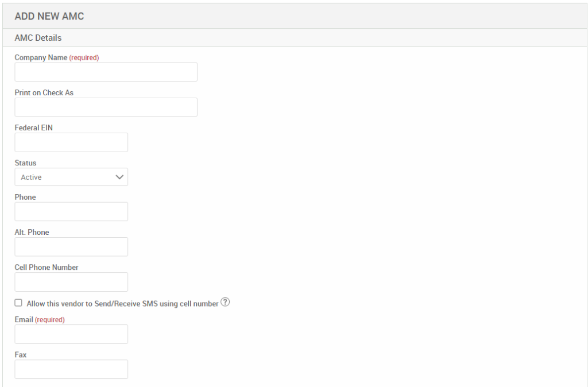
Task: Select the Federal EIN text box
Action: (71, 142)
